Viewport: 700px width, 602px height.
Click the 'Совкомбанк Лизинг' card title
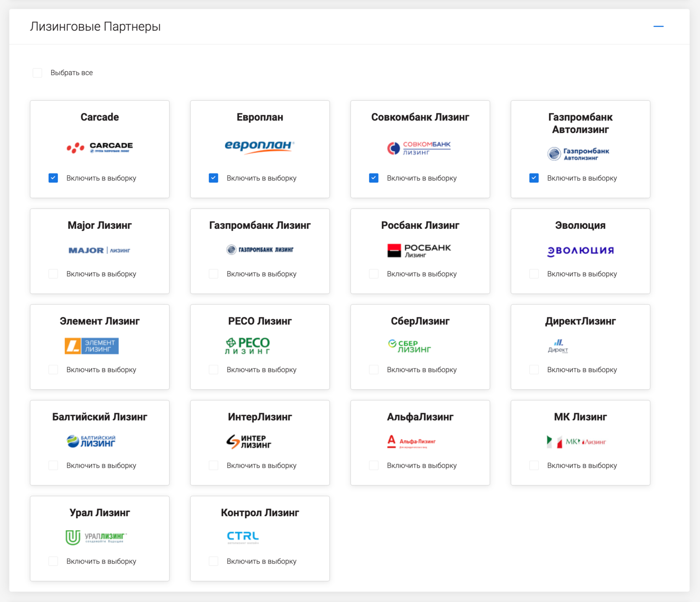tap(420, 117)
